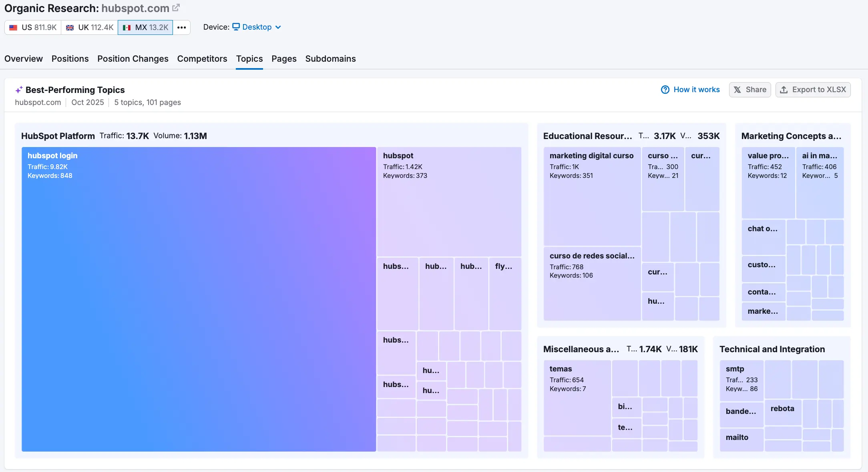Select MX 13.2K database

click(151, 28)
